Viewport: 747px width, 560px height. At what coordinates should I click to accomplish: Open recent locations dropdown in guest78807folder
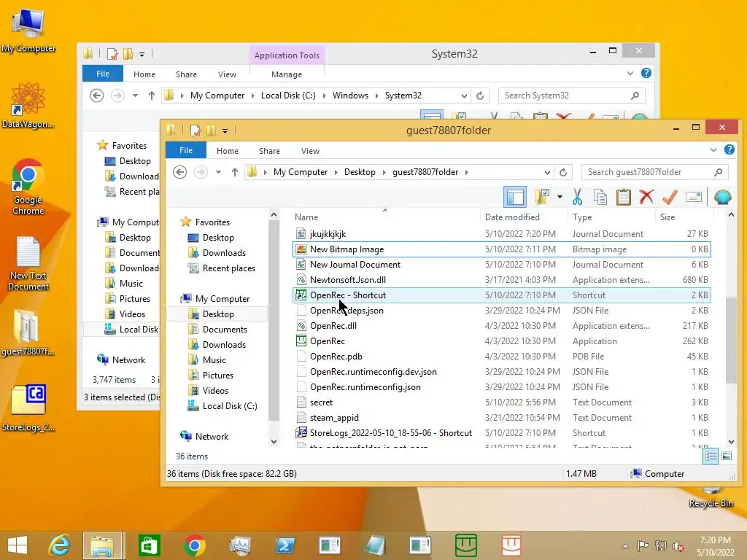(218, 172)
